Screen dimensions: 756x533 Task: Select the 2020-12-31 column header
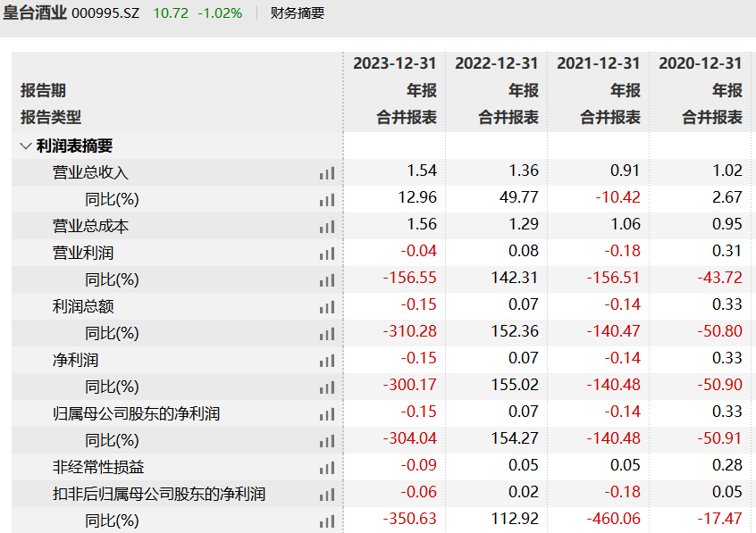[700, 63]
